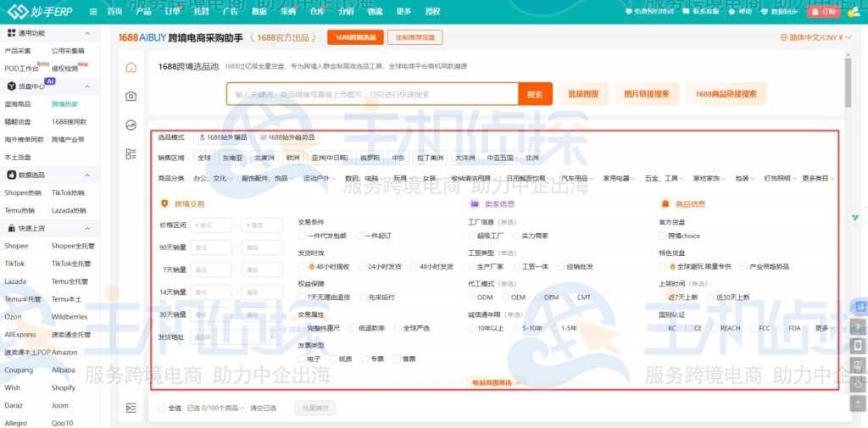This screenshot has height=428, width=868.
Task: Switch to the 定制推荐货盘 tab
Action: point(415,37)
